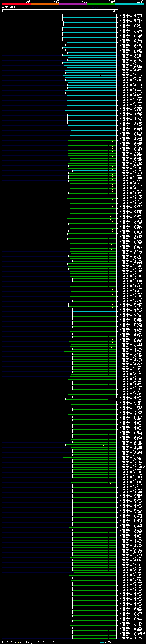Open hit UniRef100_A7PA15

coord(131,30)
